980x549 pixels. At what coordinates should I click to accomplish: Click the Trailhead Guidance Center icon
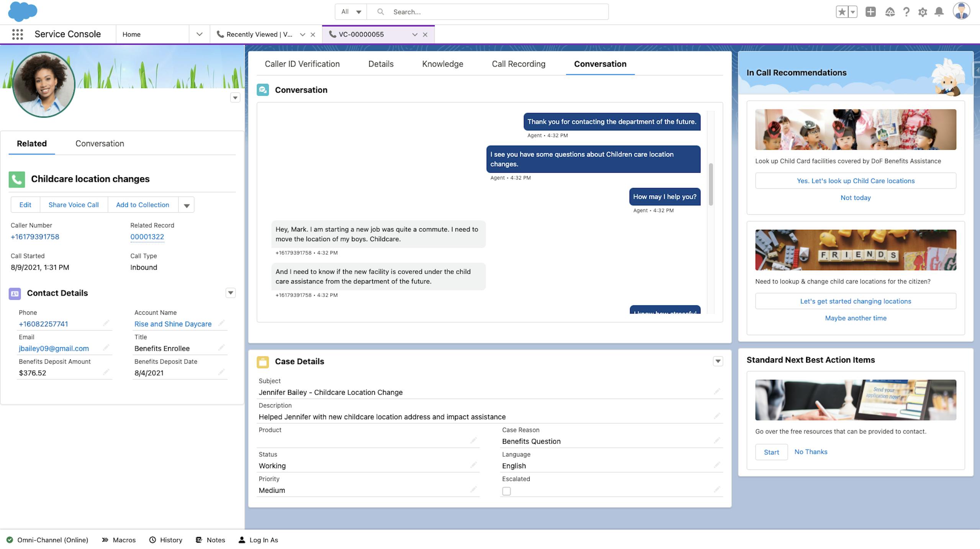coord(890,12)
